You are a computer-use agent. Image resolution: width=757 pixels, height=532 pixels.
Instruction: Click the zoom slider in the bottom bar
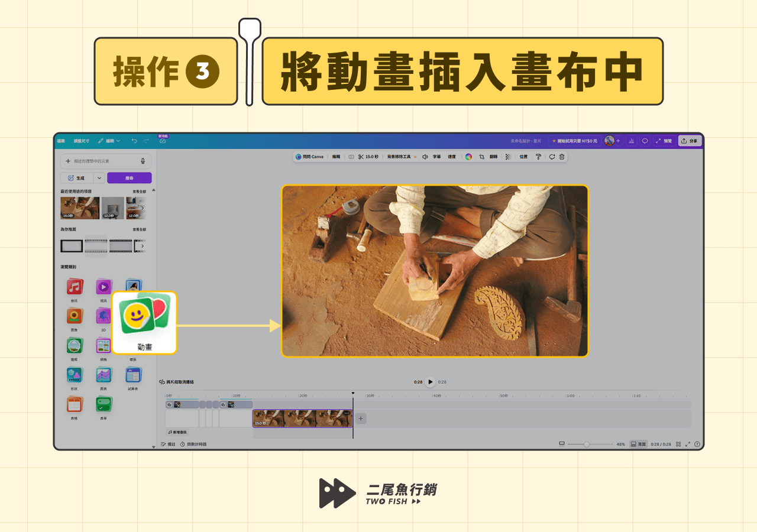[x=590, y=444]
